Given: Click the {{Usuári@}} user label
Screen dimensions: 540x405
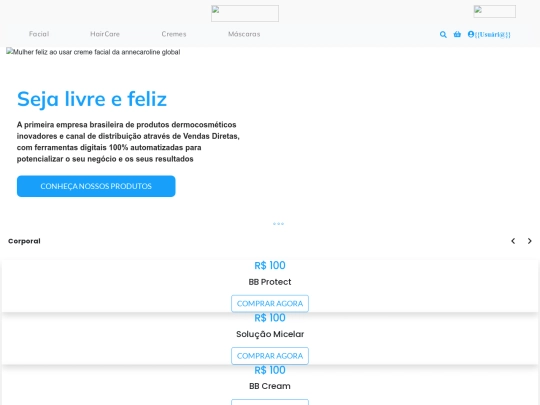Looking at the screenshot, I should (492, 34).
